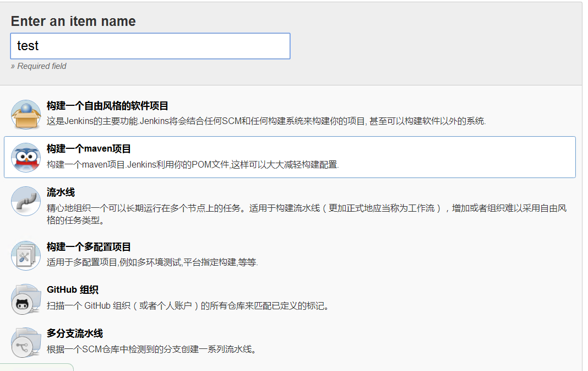Click the multi-configuration project tools icon
This screenshot has width=588, height=371.
(x=26, y=255)
